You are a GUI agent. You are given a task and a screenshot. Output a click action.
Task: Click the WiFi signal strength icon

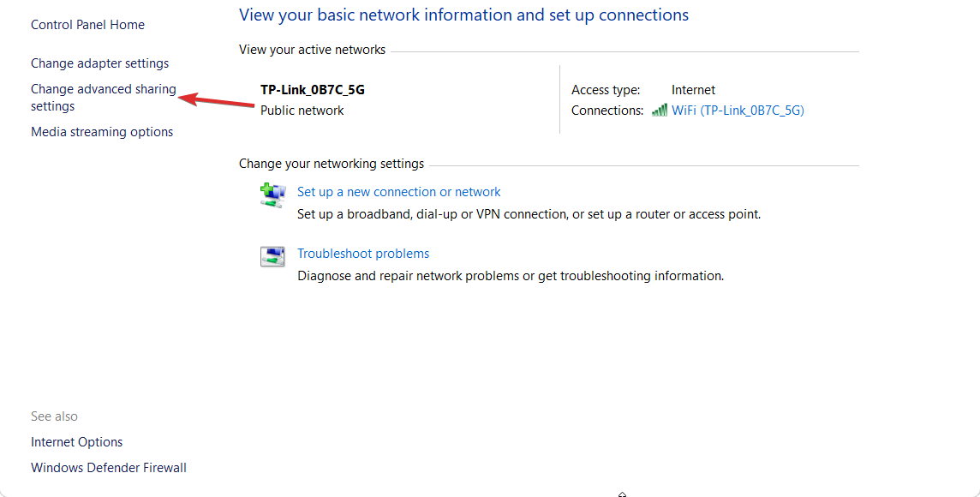click(x=660, y=110)
